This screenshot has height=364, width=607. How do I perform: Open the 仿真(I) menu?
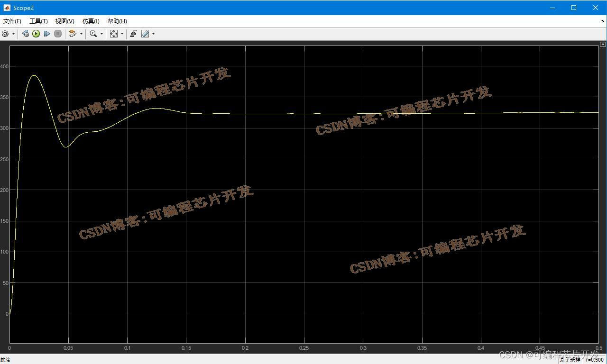coord(91,21)
